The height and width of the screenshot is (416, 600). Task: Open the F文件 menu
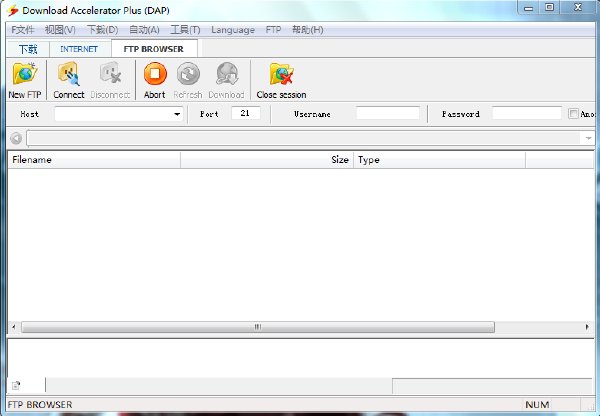[23, 30]
